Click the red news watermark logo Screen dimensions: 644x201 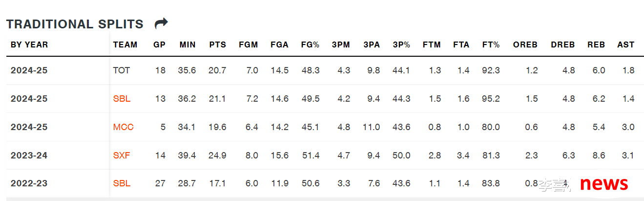604,183
